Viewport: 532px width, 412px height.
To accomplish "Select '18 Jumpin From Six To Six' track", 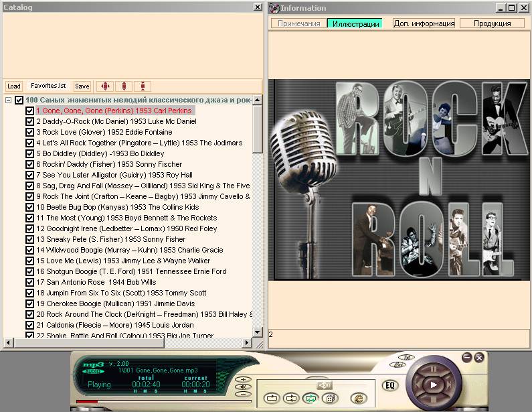I will pos(121,293).
